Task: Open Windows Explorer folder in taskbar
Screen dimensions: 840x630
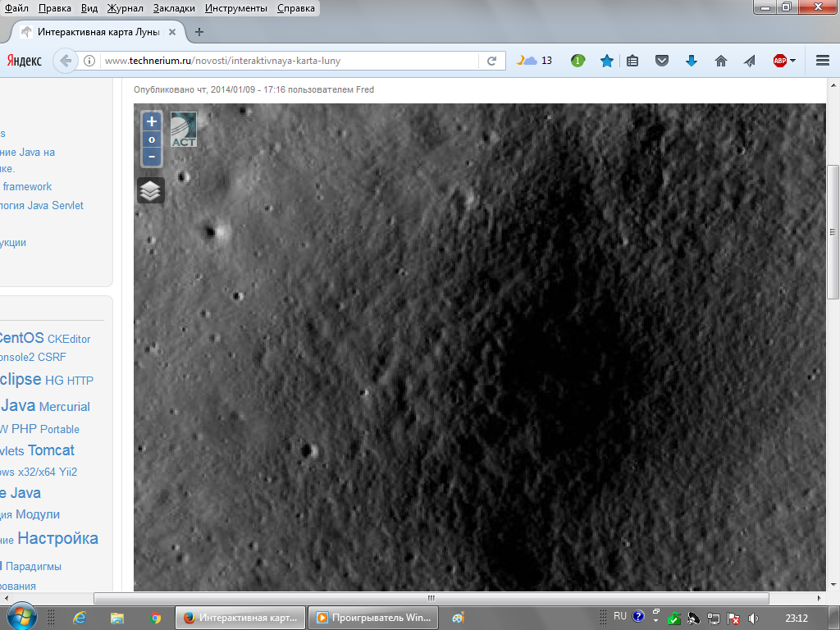Action: [117, 619]
